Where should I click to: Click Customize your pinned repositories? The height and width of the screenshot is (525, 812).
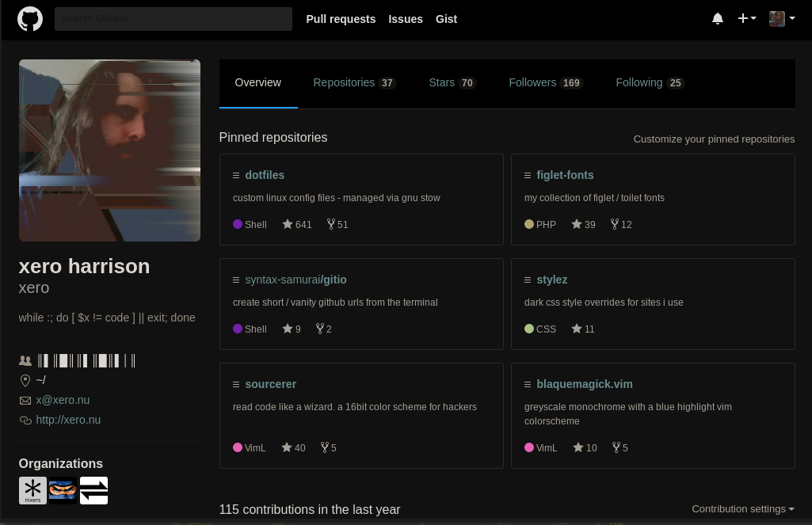(714, 139)
